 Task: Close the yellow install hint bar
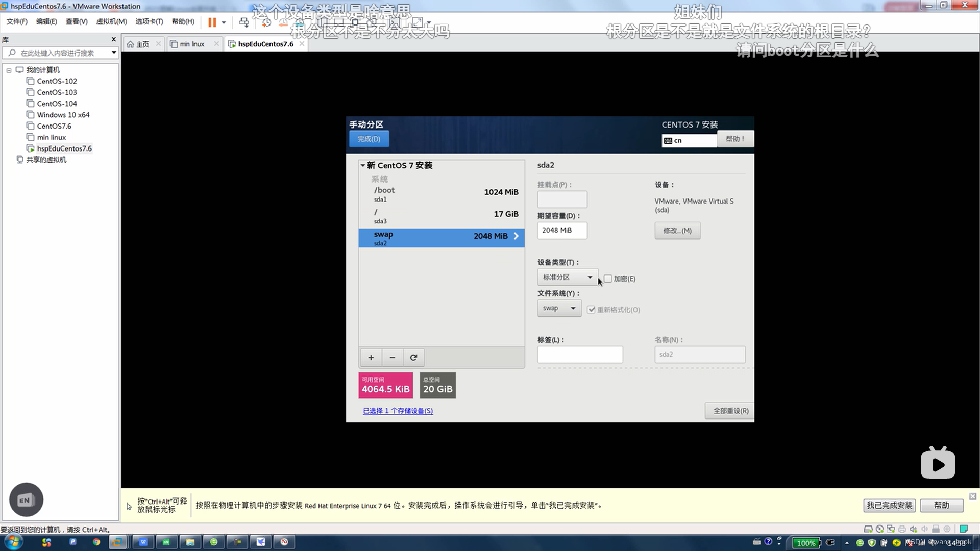tap(973, 496)
